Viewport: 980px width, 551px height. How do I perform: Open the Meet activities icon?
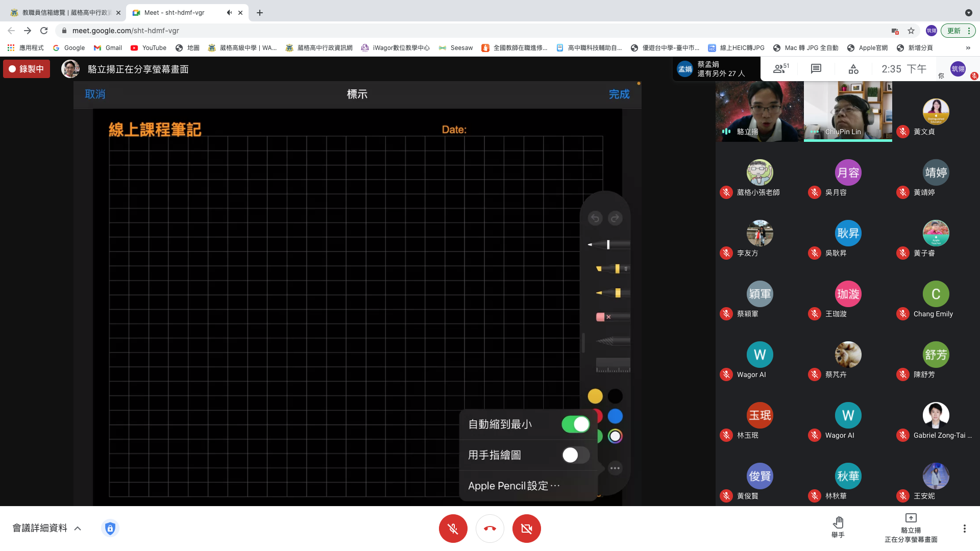(x=853, y=69)
